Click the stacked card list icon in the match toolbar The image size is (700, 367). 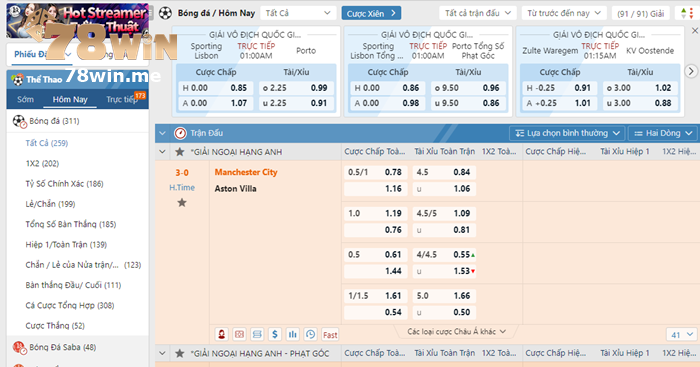[x=257, y=334]
